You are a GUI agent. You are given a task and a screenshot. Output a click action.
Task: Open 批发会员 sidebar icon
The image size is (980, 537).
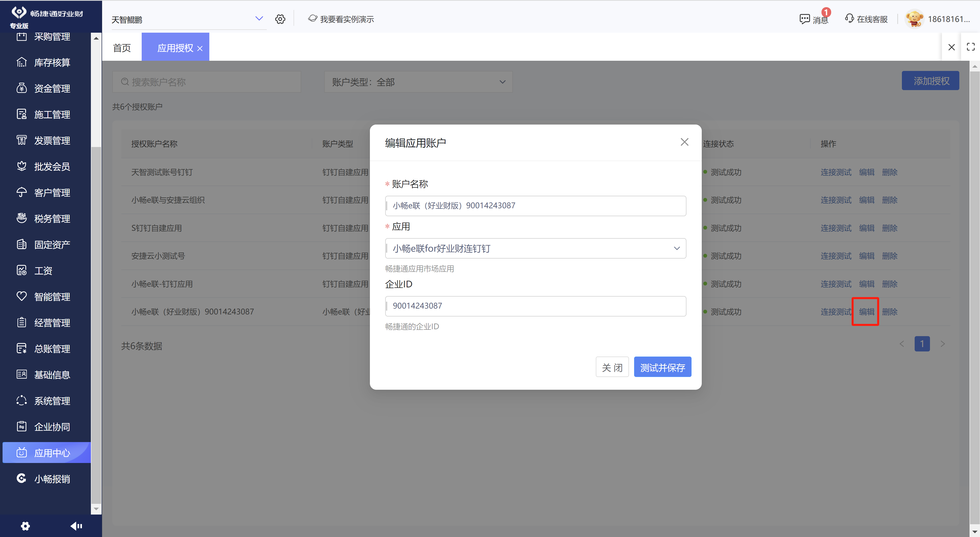tap(22, 166)
